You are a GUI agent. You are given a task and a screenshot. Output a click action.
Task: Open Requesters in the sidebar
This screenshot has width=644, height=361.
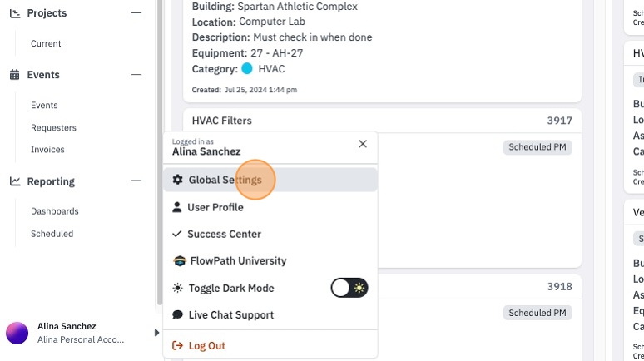(x=53, y=128)
